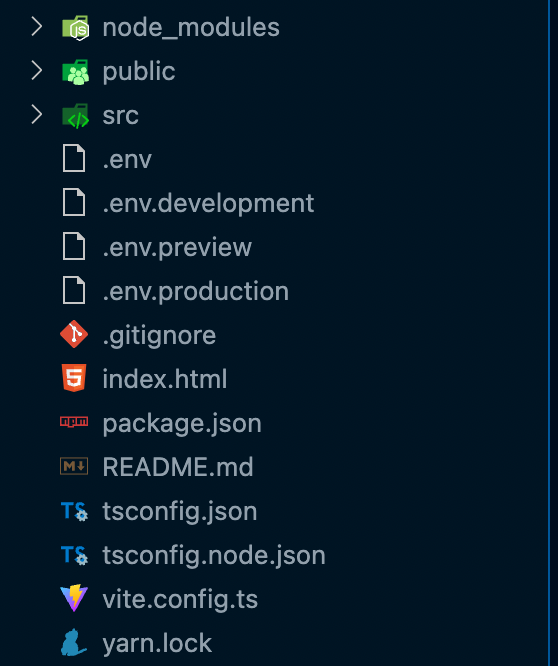Open the tsconfig.json file
The image size is (558, 666).
tap(180, 511)
